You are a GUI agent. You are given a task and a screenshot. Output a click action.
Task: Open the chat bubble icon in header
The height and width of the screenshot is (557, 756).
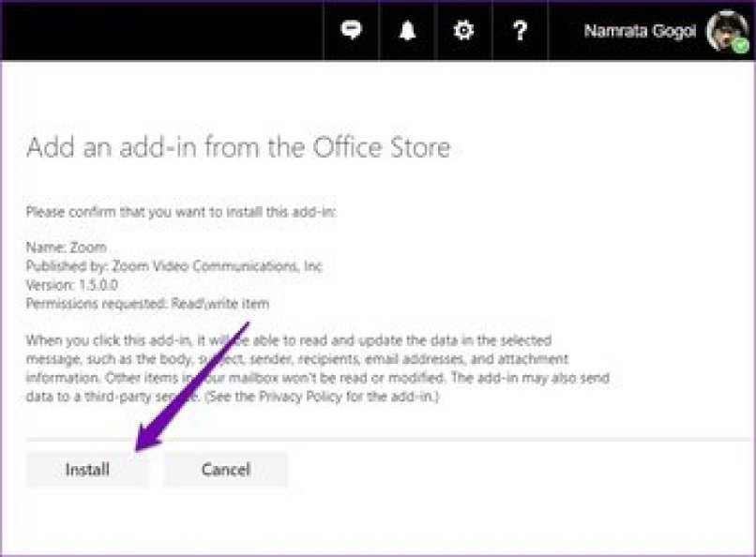tap(351, 31)
